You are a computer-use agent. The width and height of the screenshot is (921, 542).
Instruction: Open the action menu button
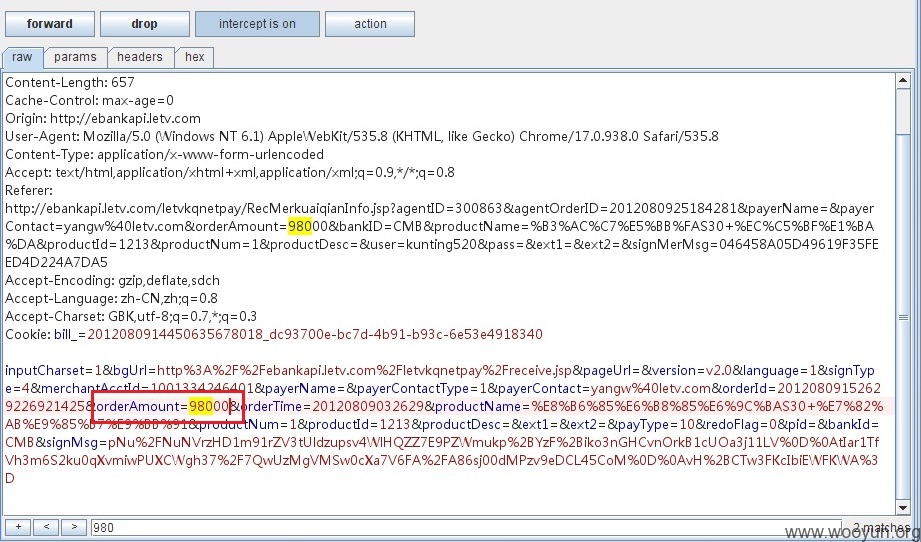(x=370, y=24)
